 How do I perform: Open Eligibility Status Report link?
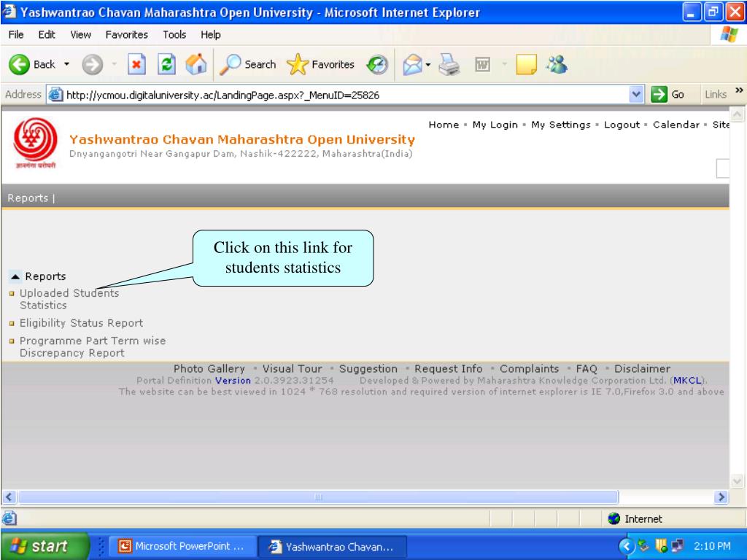pyautogui.click(x=81, y=323)
